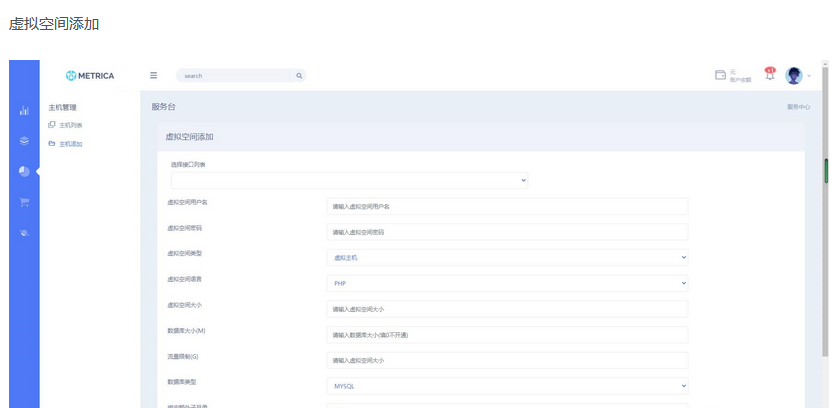Click the 虚拟空间大小 input field

click(x=507, y=309)
